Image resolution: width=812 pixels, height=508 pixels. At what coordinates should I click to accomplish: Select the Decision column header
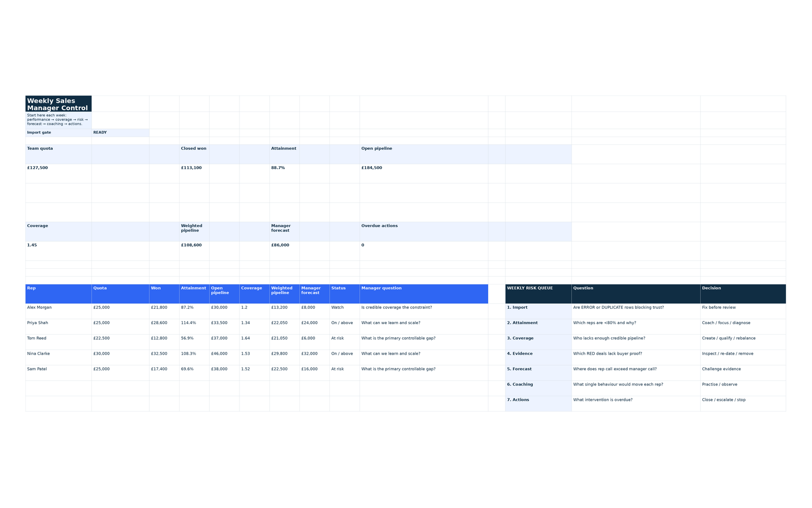point(743,294)
